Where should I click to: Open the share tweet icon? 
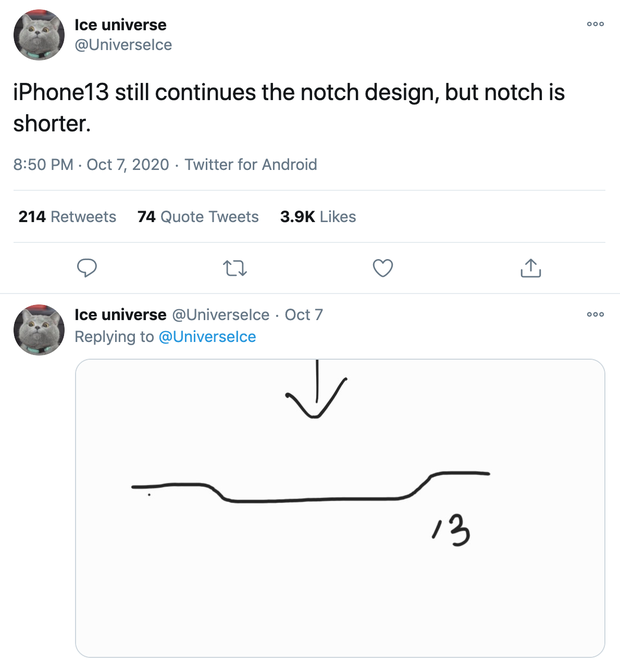pyautogui.click(x=530, y=267)
